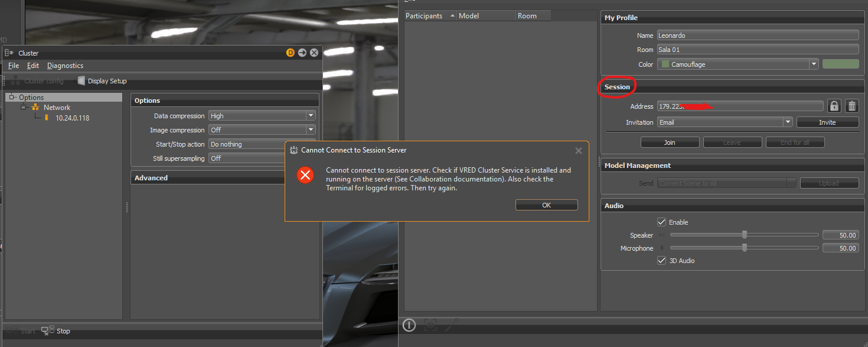Collapse the Options tree node
The image size is (868, 347).
pyautogui.click(x=12, y=97)
